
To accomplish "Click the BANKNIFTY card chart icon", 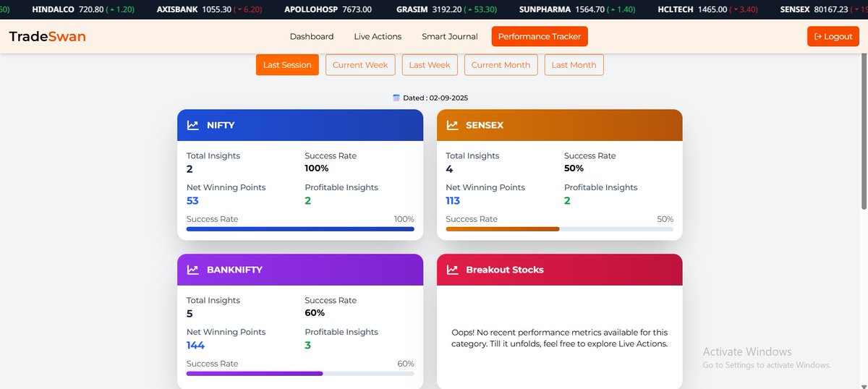I will point(192,270).
